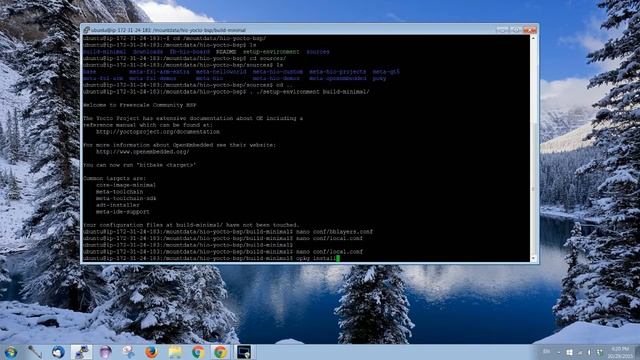Image resolution: width=640 pixels, height=360 pixels.
Task: Click the 'meta-openembedded' directory name
Action: pyautogui.click(x=337, y=78)
